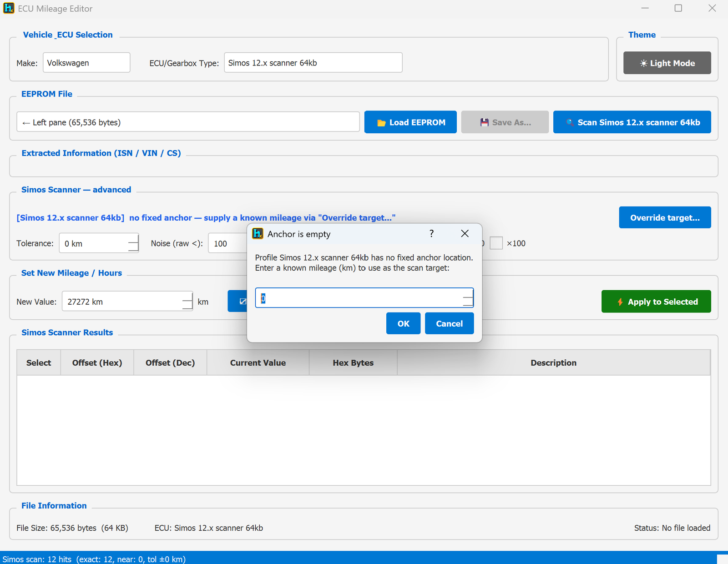The height and width of the screenshot is (564, 728).
Task: Click the help question mark in dialog title
Action: (431, 233)
